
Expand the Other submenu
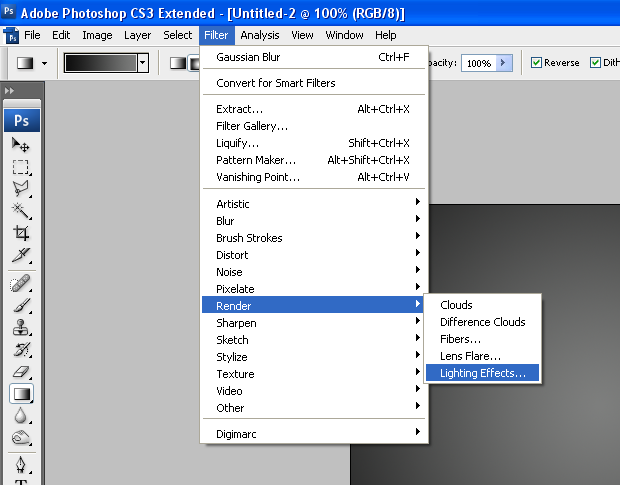313,408
